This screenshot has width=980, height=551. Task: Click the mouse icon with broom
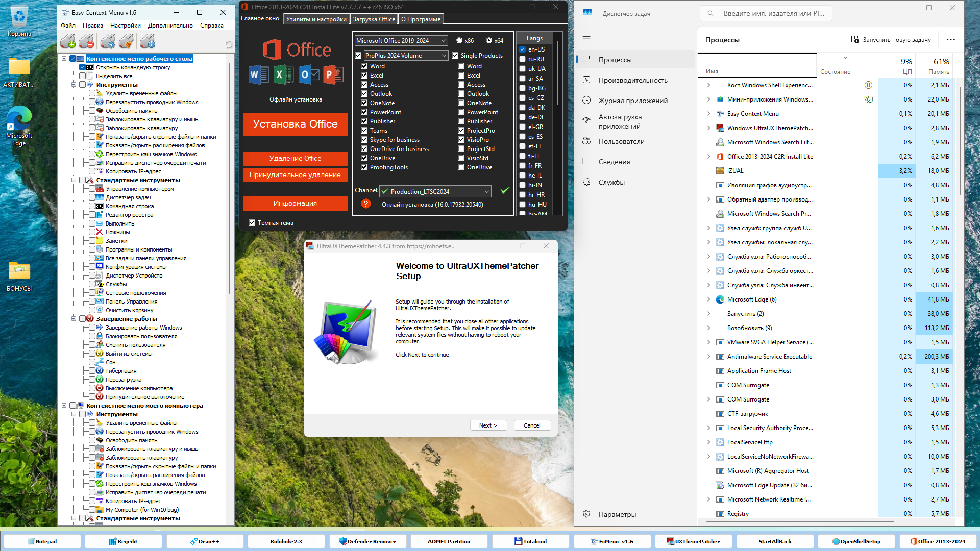[x=126, y=41]
